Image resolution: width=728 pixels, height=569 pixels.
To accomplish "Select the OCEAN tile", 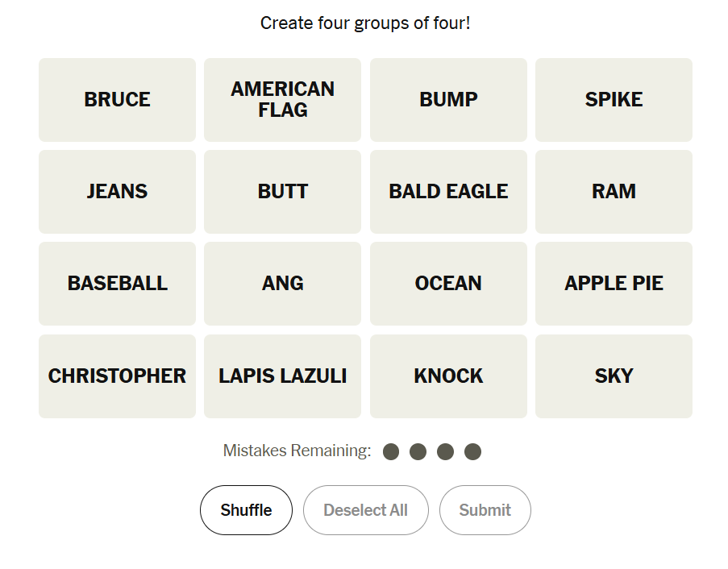I will (448, 284).
